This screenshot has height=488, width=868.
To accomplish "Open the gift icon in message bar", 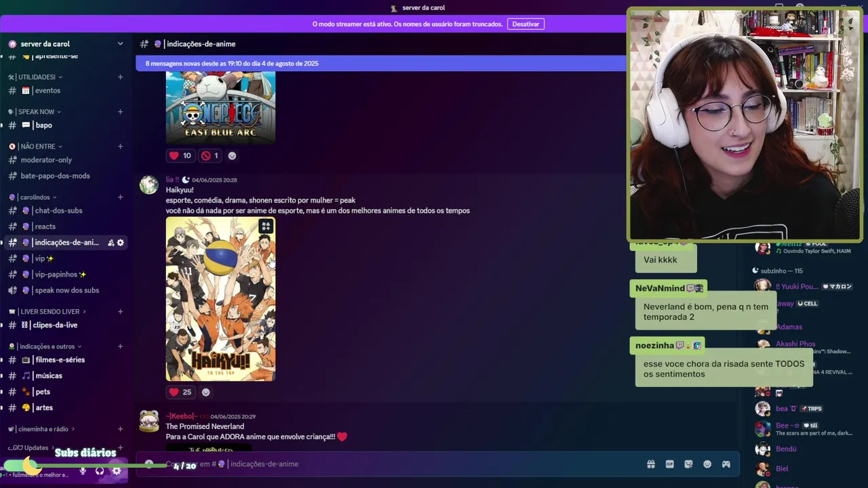I will coord(651,464).
